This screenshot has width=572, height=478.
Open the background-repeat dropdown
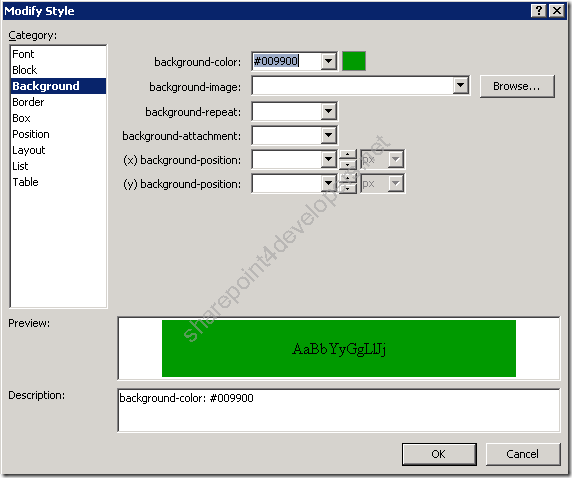(329, 111)
